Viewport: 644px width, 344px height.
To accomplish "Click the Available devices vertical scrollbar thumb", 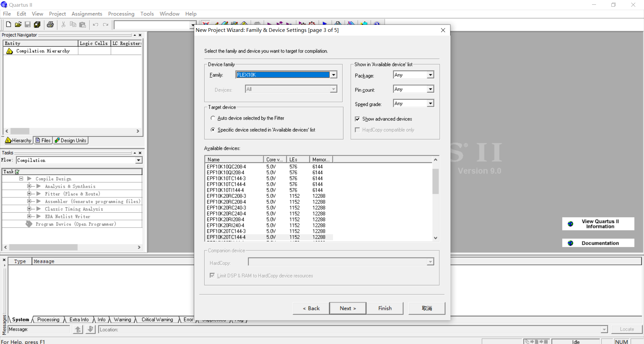I will [435, 181].
